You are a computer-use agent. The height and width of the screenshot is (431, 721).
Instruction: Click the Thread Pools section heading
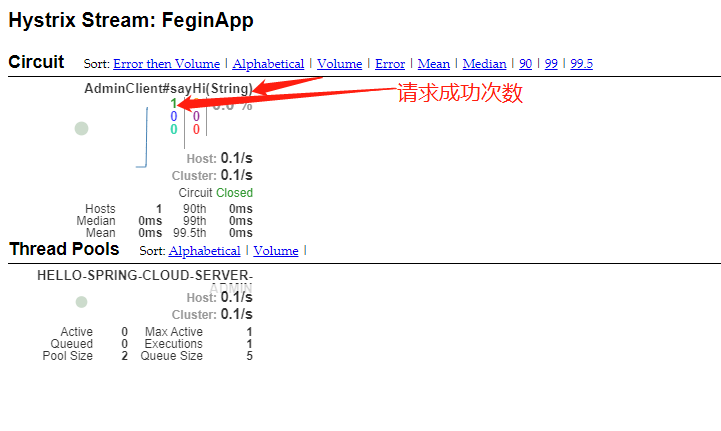64,249
